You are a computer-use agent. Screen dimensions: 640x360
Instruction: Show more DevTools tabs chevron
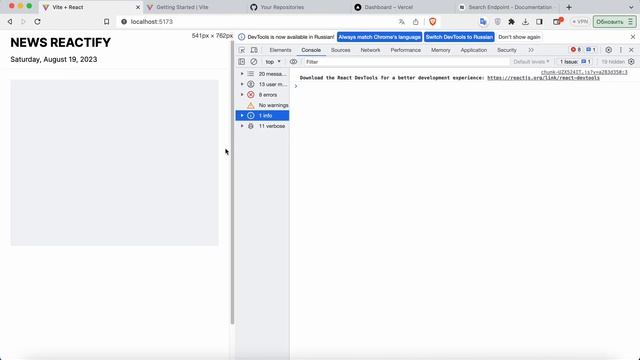(531, 50)
